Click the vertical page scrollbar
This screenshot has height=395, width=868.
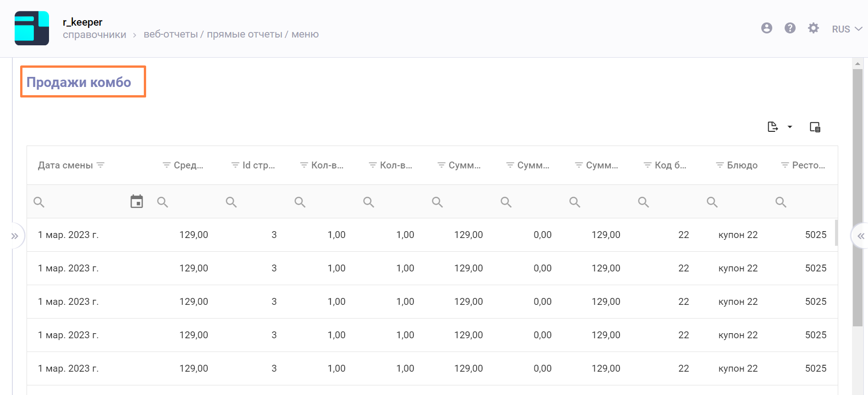click(857, 197)
